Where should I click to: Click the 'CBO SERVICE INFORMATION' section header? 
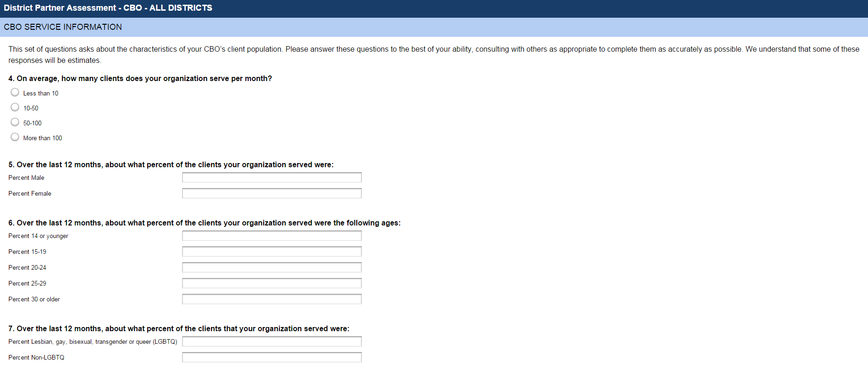63,27
